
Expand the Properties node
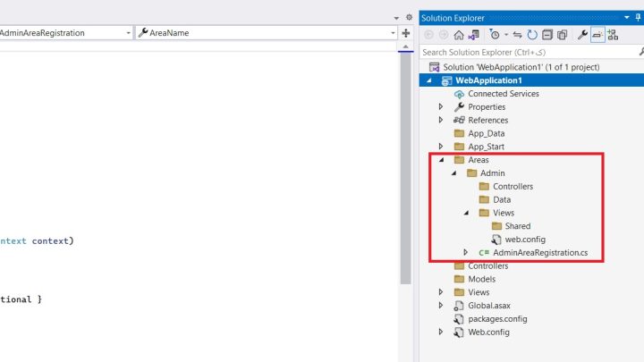point(441,106)
